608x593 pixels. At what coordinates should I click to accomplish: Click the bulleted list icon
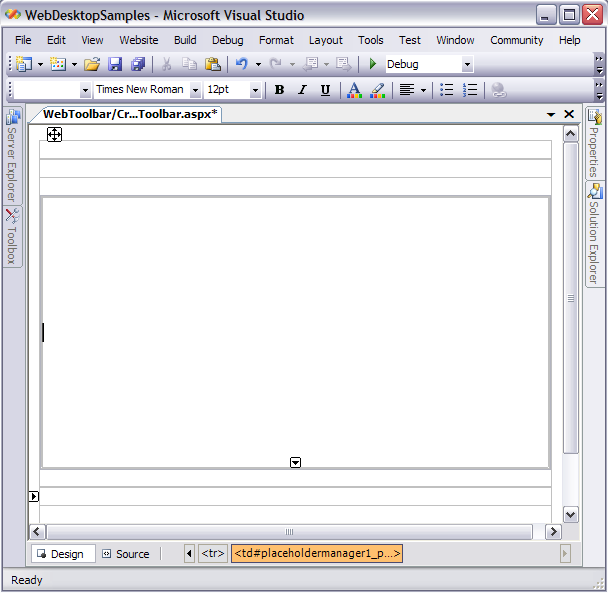click(x=447, y=90)
